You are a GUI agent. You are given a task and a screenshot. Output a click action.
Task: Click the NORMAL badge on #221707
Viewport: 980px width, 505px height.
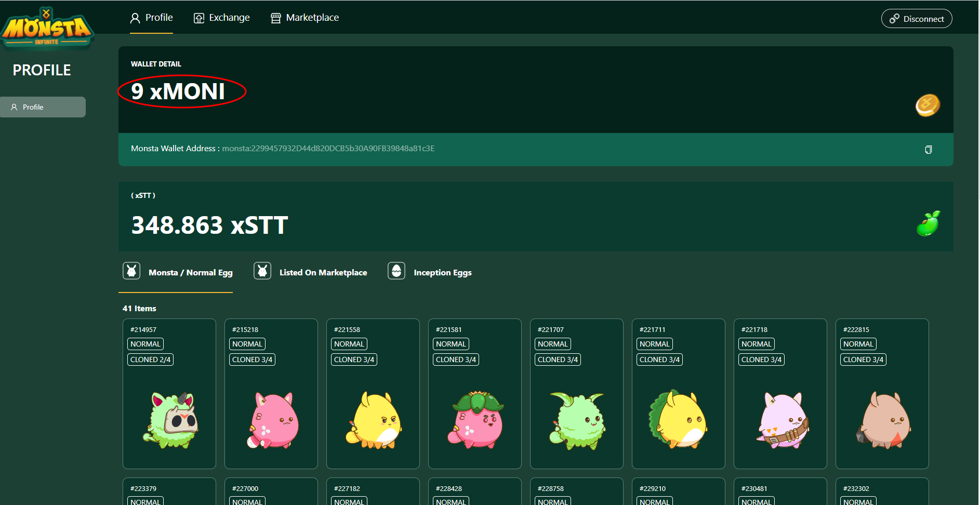pos(553,344)
